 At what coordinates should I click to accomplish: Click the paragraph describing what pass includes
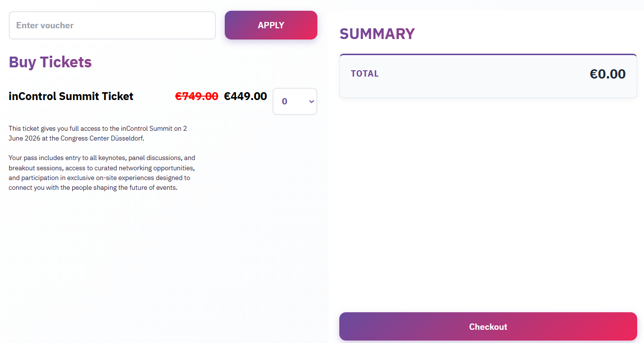pos(102,173)
